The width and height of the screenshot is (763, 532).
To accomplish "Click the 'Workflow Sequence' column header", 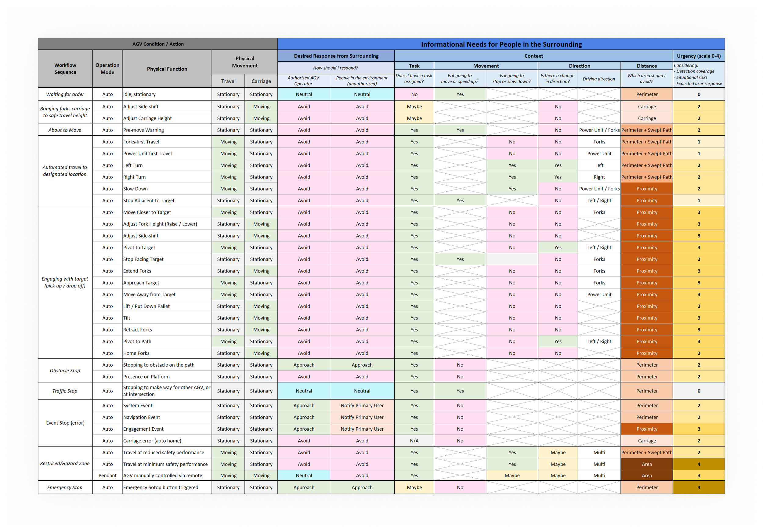I will pyautogui.click(x=65, y=69).
